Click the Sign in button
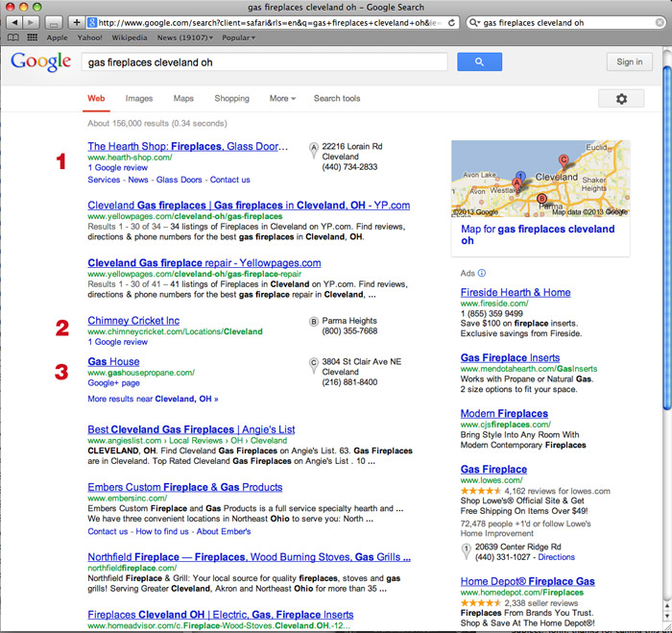Screen dimensions: 672x633 tap(629, 61)
